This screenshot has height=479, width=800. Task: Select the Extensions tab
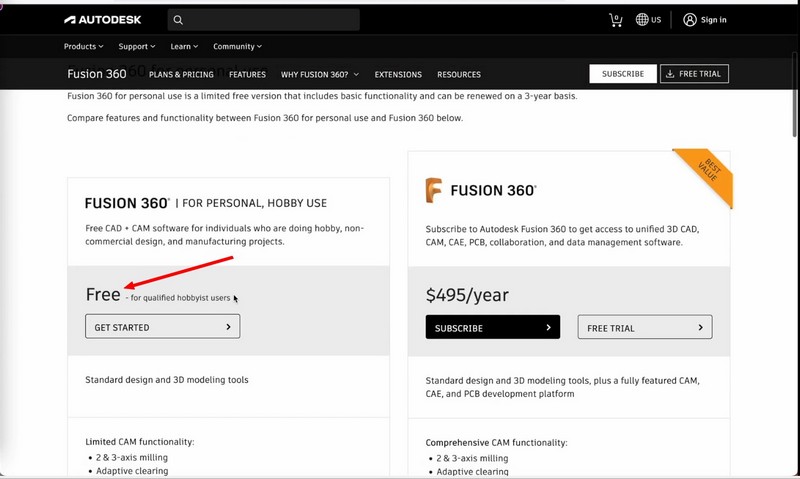pyautogui.click(x=398, y=74)
